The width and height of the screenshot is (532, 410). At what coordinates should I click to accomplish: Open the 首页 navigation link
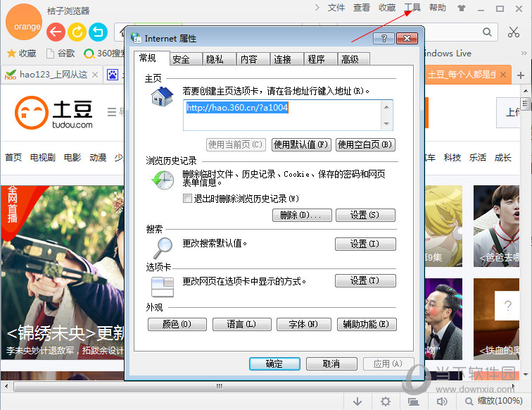click(13, 158)
